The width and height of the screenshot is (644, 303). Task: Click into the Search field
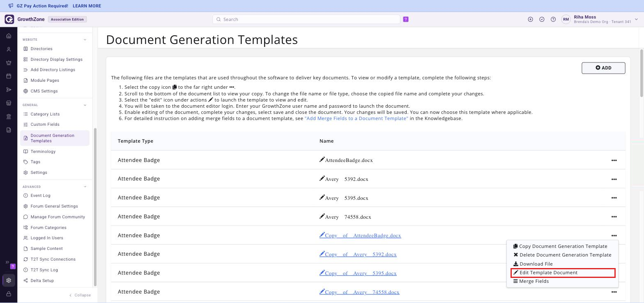pos(306,19)
